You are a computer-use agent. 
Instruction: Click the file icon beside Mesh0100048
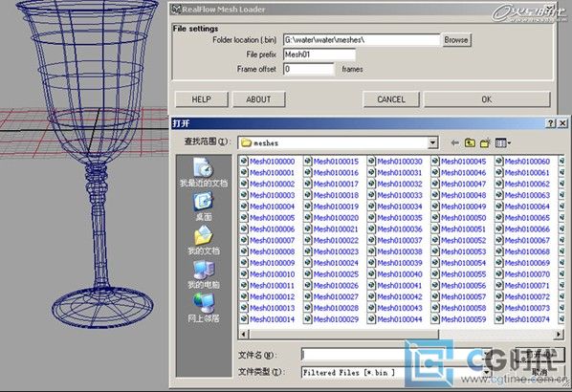[435, 195]
